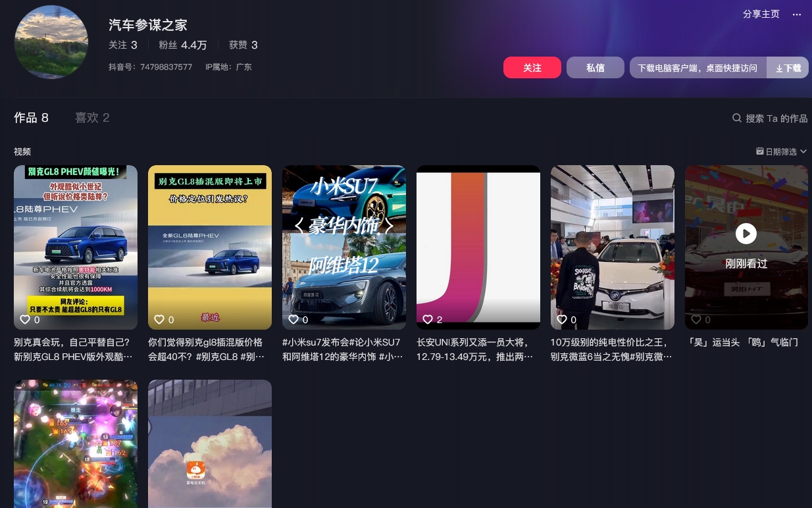
Task: Click heart icon on 别克微蓝6 video
Action: coord(562,320)
